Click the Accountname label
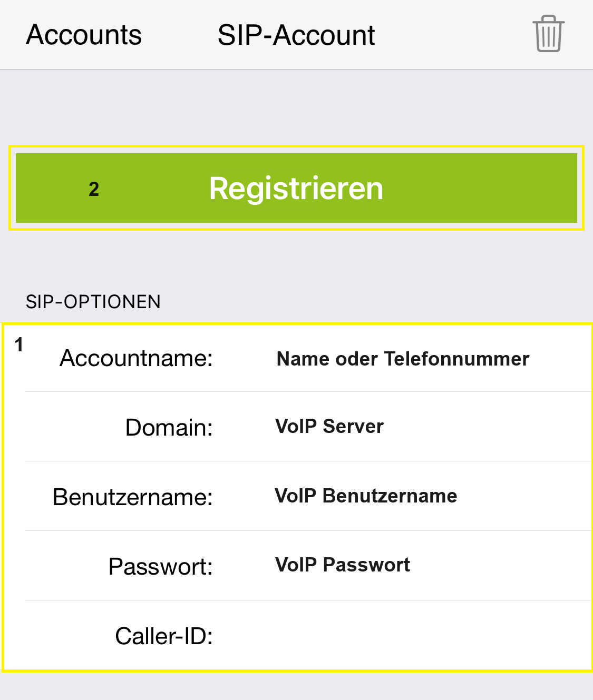Screen dimensions: 593x700 pyautogui.click(x=136, y=359)
